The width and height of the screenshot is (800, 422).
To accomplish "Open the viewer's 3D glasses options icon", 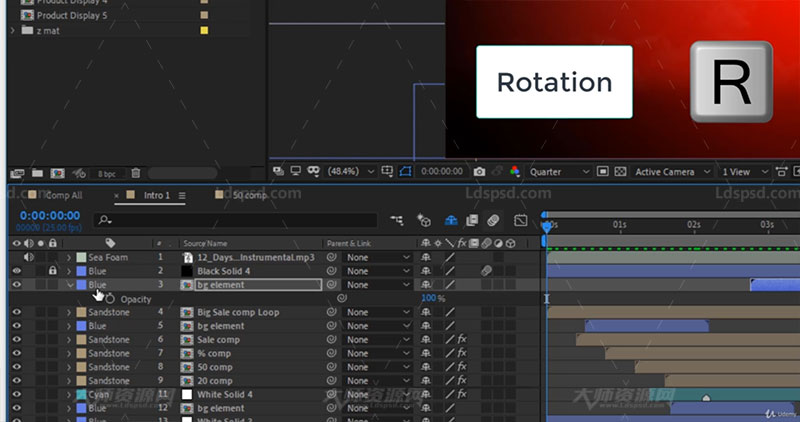I will point(313,171).
